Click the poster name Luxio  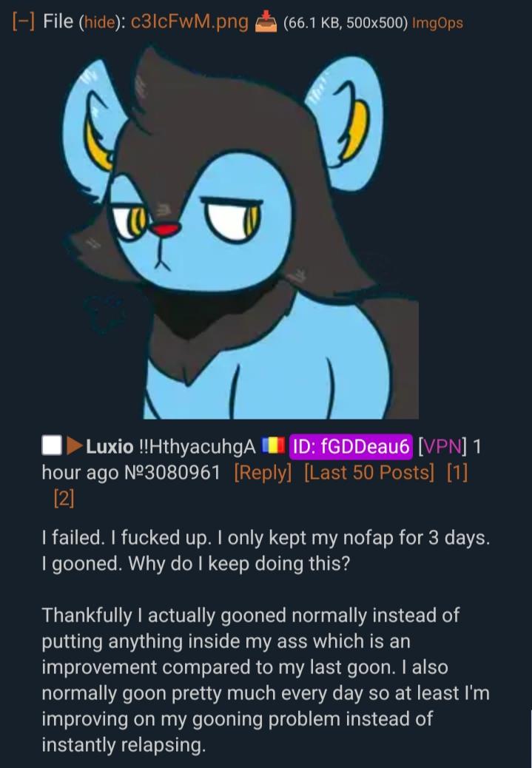click(x=110, y=446)
